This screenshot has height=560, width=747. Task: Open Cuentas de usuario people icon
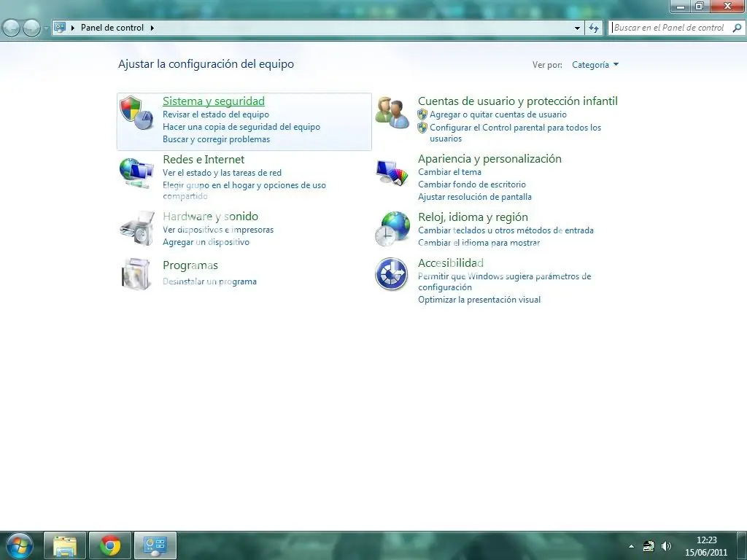[392, 113]
